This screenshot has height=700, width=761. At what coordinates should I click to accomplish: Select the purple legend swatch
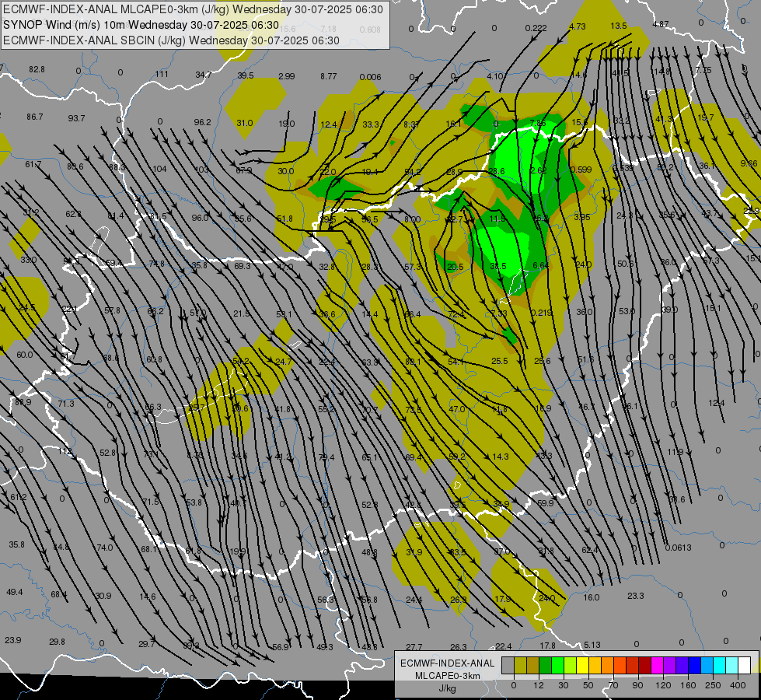(x=670, y=666)
